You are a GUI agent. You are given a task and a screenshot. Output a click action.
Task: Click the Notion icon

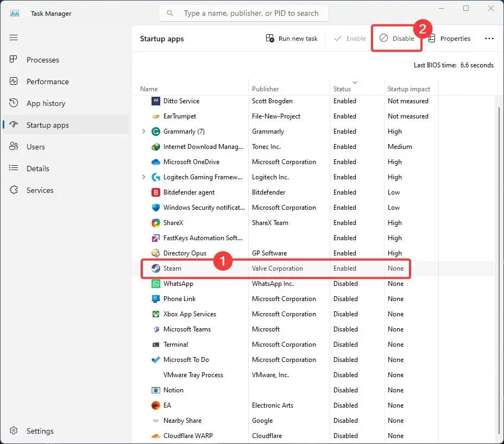point(155,390)
